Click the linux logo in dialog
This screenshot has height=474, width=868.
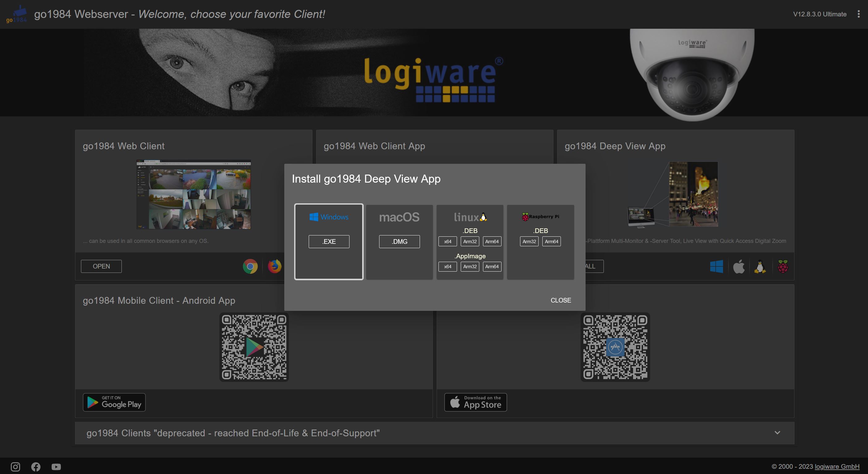(470, 217)
